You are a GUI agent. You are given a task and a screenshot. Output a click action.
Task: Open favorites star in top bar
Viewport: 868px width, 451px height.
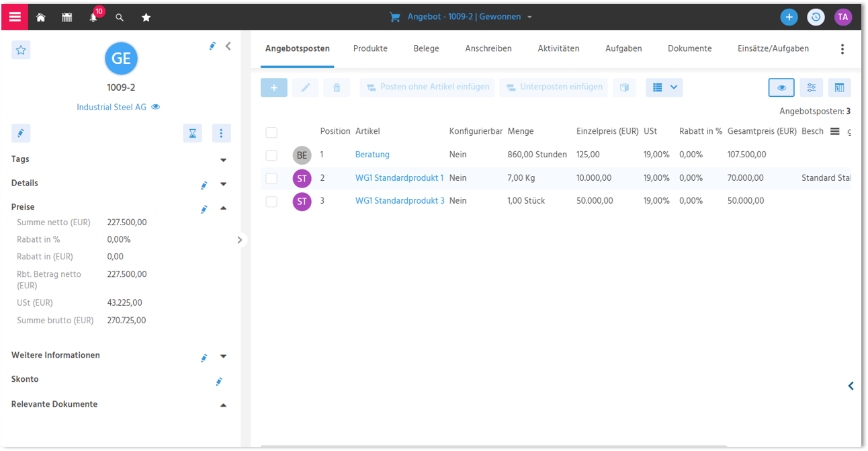[146, 17]
